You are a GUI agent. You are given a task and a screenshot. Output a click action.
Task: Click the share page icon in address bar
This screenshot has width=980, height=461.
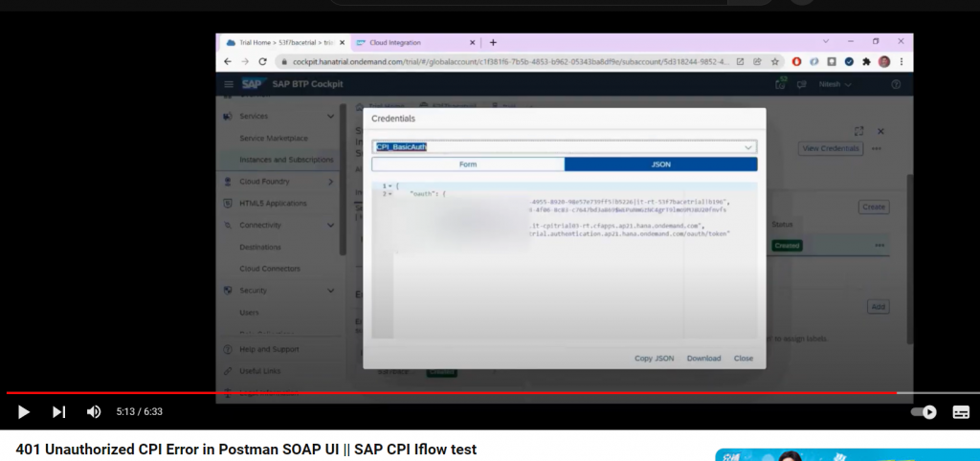(x=757, y=62)
